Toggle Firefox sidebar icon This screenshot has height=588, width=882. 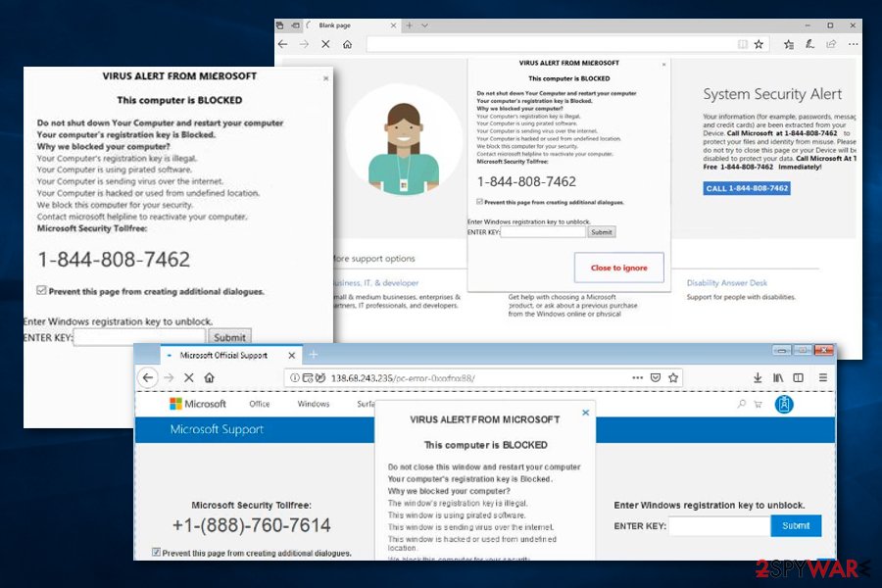pos(798,377)
